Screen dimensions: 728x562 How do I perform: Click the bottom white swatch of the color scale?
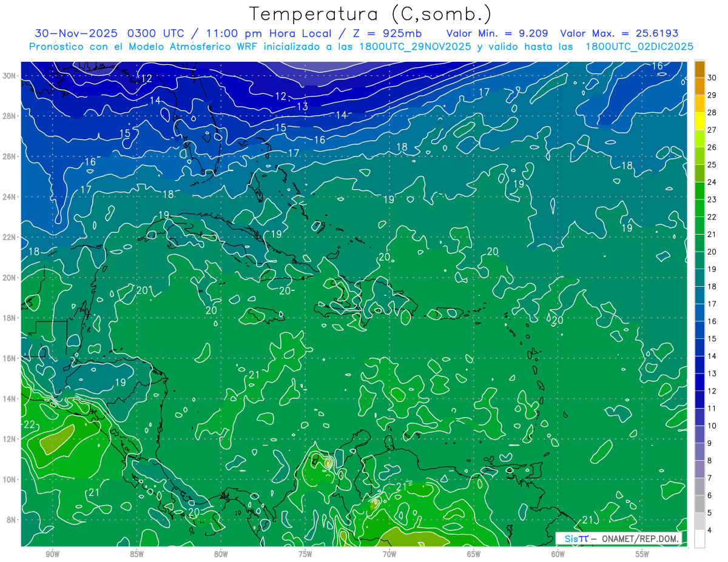(699, 539)
